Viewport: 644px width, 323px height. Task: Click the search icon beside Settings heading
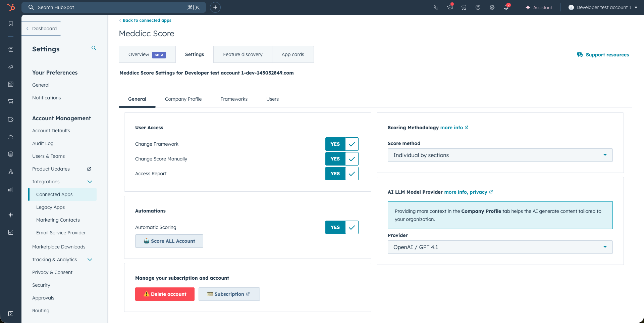pos(94,48)
